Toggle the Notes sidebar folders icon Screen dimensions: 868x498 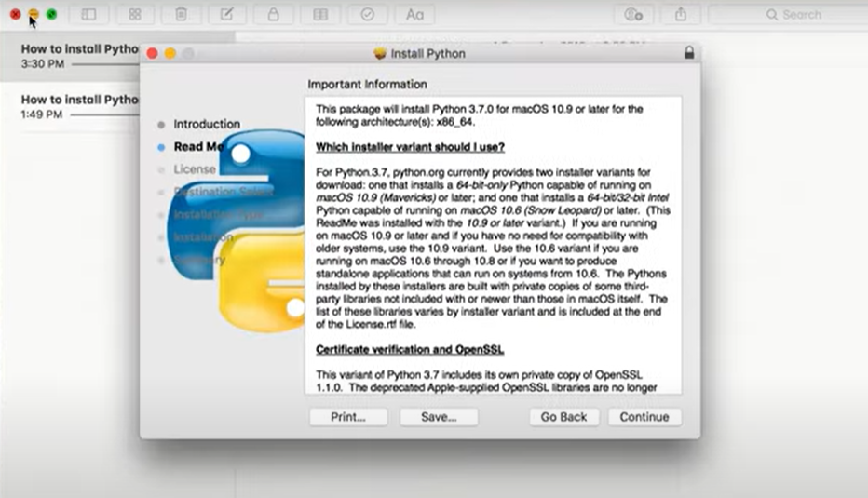[x=88, y=14]
